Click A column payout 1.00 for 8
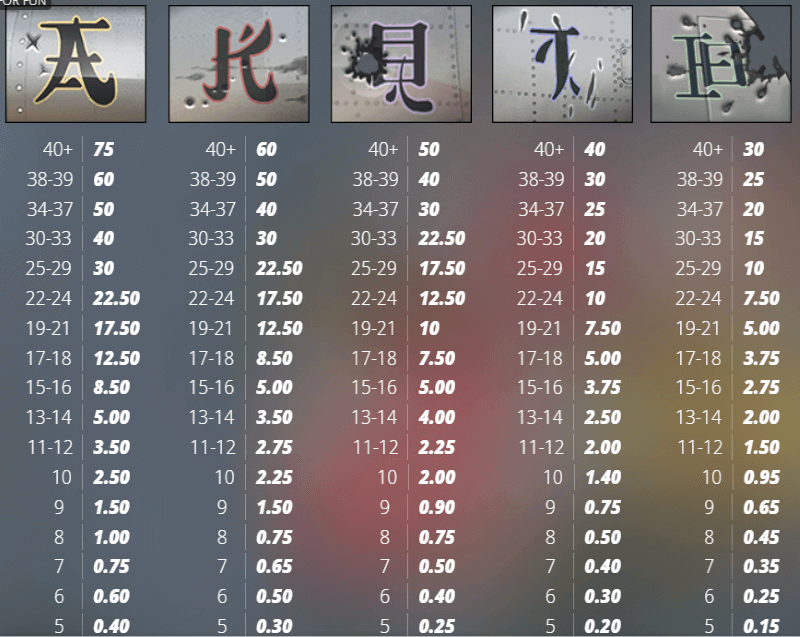Image resolution: width=800 pixels, height=637 pixels. [112, 537]
